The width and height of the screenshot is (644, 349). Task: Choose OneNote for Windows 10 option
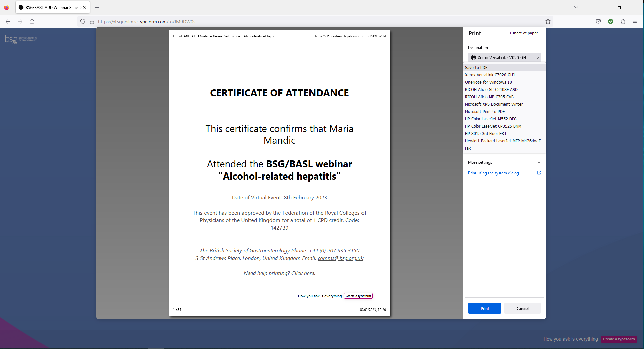[x=504, y=82]
